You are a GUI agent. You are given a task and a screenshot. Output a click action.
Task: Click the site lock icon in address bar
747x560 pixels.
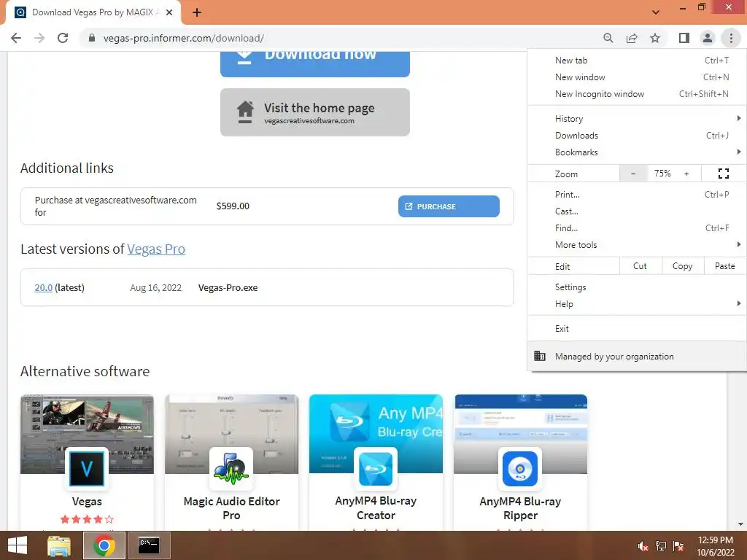pos(91,38)
